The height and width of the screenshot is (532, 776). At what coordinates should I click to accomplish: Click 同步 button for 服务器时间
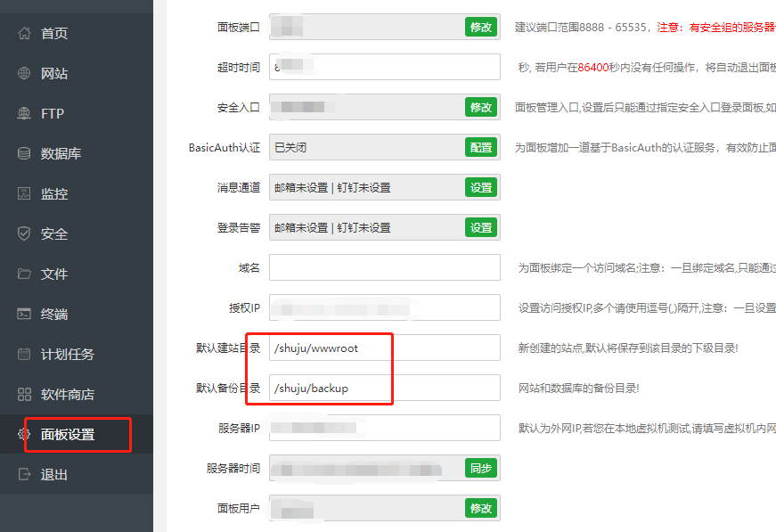[x=480, y=468]
